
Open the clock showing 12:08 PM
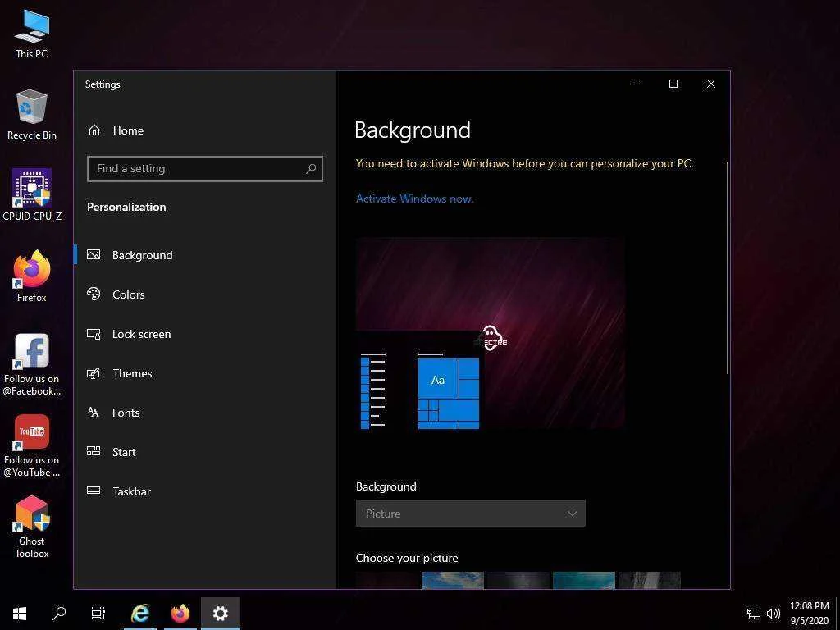[x=810, y=614]
